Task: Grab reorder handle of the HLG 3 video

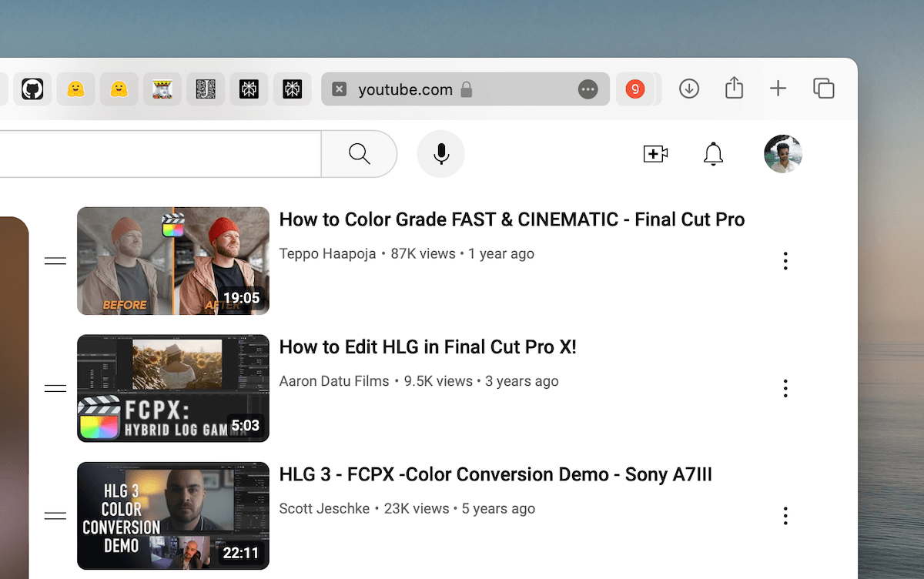Action: 55,516
